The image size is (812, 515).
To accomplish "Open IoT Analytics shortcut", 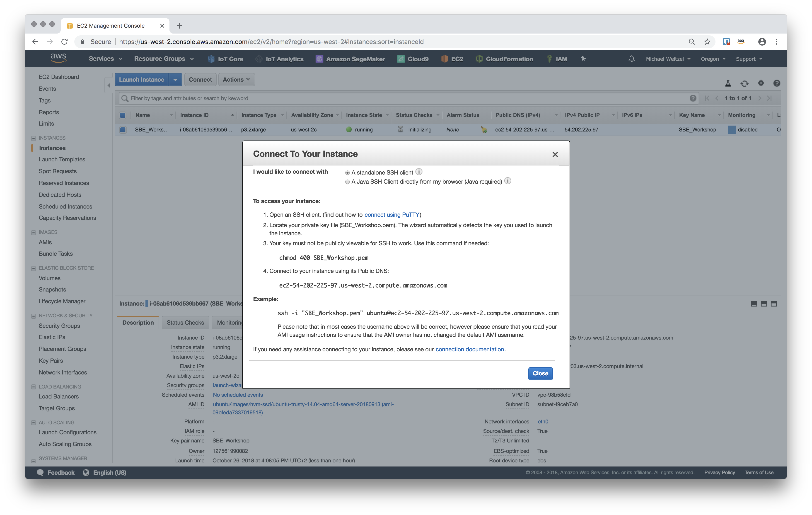I will (x=280, y=59).
